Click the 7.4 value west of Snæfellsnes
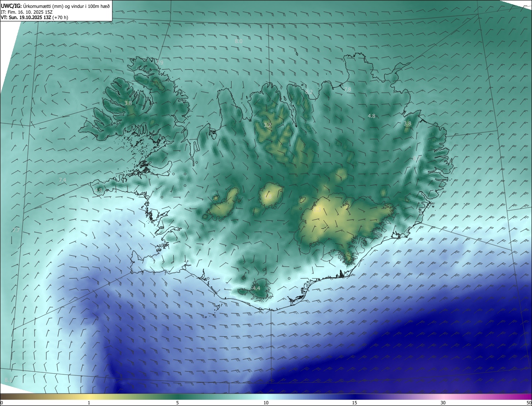 [x=62, y=180]
